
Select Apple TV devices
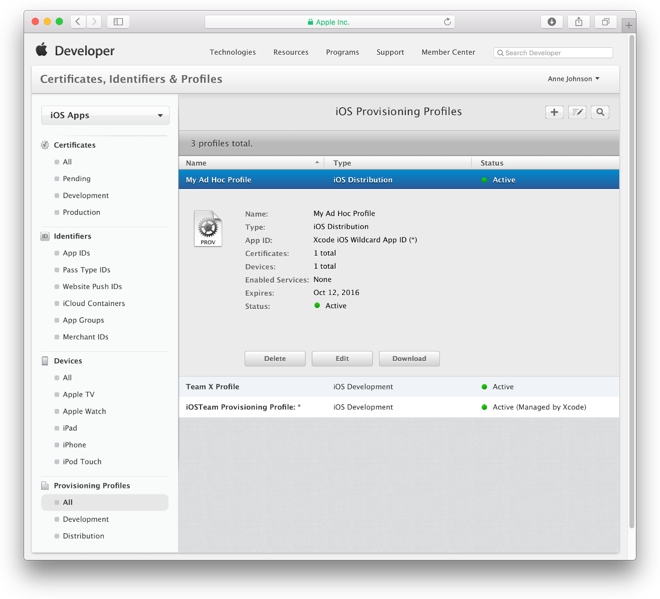(x=78, y=394)
